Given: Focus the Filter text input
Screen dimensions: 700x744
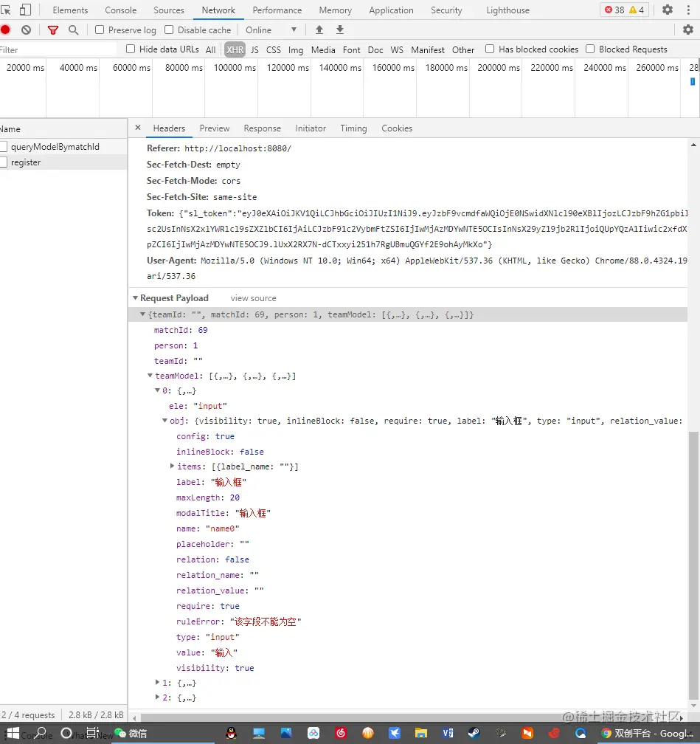Looking at the screenshot, I should click(x=58, y=50).
